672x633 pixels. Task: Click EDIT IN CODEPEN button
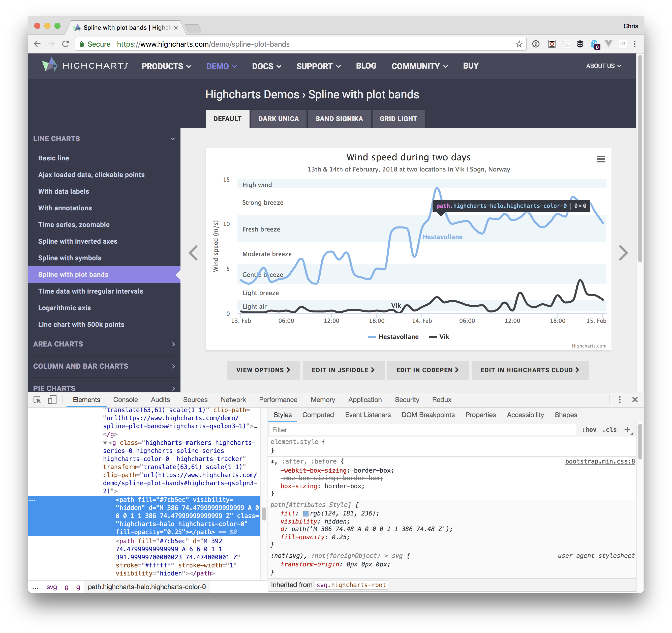point(427,370)
